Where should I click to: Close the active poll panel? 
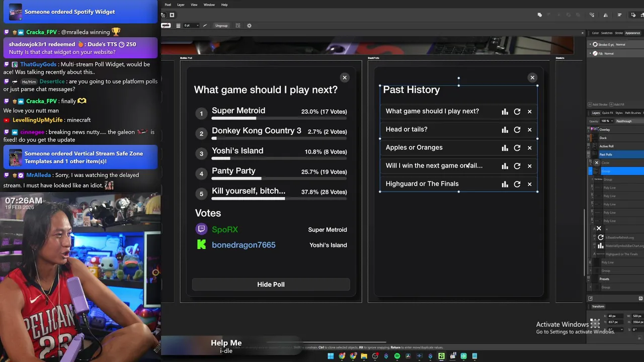[345, 77]
